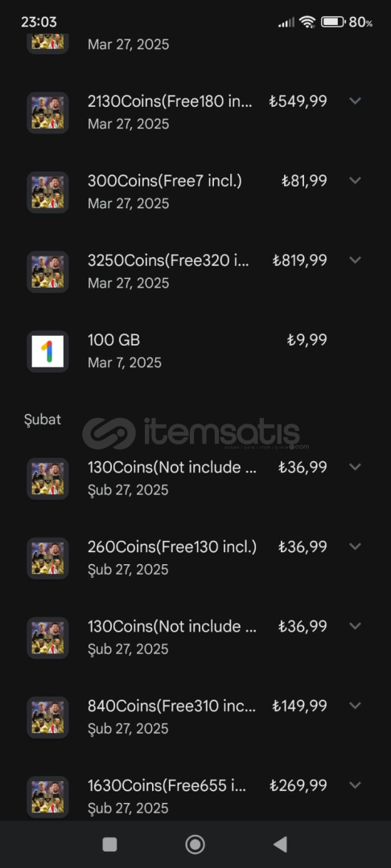Tap the game icon beside 260Coins purchase
This screenshot has width=391, height=868.
pos(47,559)
